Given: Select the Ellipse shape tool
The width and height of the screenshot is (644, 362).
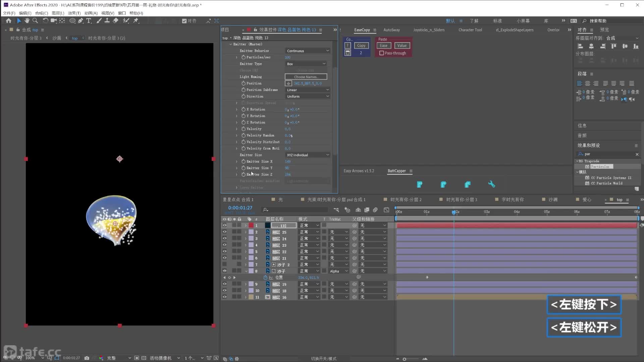Looking at the screenshot, I should pos(72,21).
